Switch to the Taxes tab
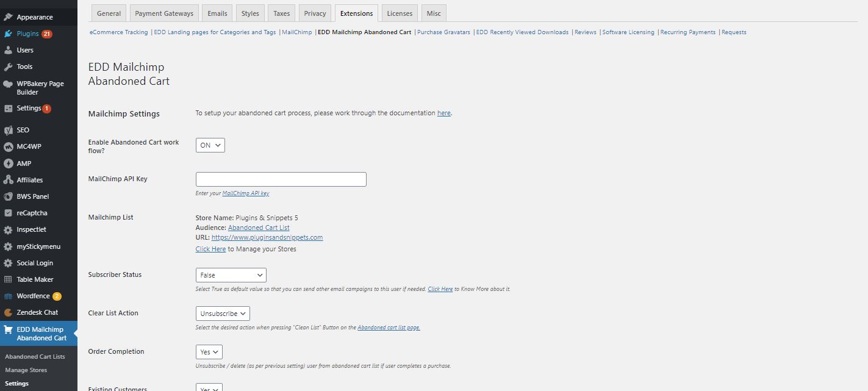 (282, 13)
